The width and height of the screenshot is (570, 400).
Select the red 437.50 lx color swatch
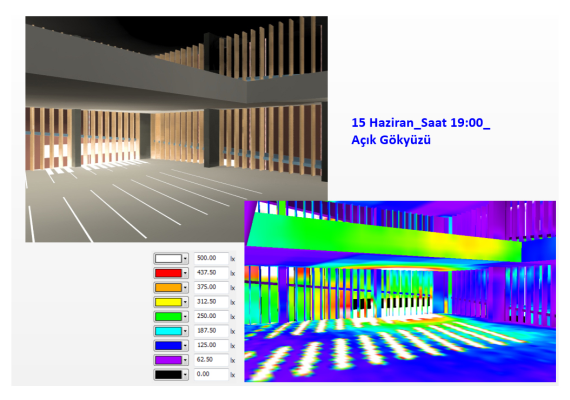point(168,273)
